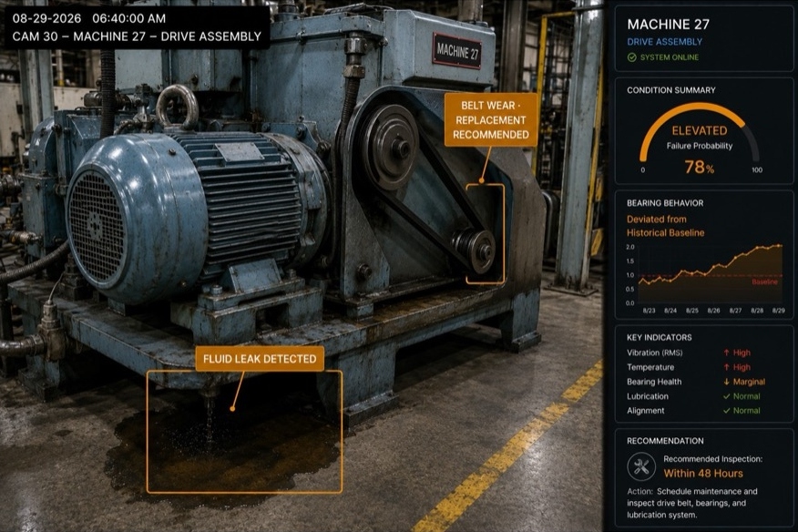
Task: Click the Marginal bearing health value
Action: coord(749,382)
